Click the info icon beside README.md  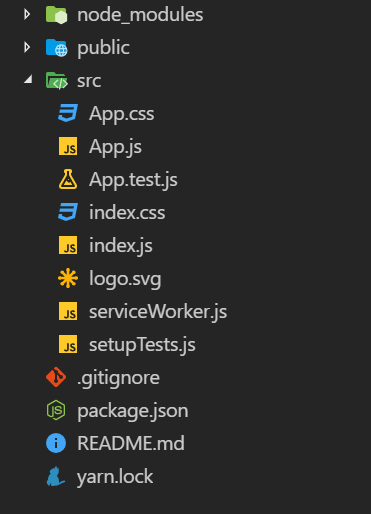click(x=56, y=443)
